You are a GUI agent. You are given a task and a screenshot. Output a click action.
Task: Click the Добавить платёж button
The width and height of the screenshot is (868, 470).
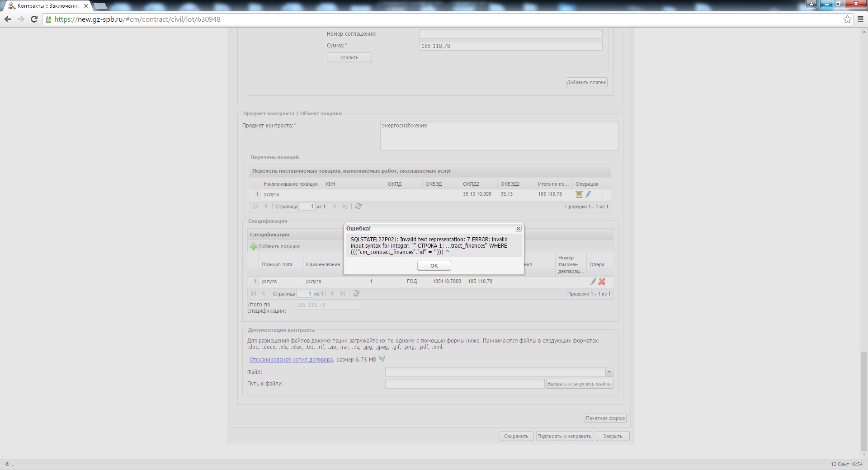pyautogui.click(x=586, y=82)
